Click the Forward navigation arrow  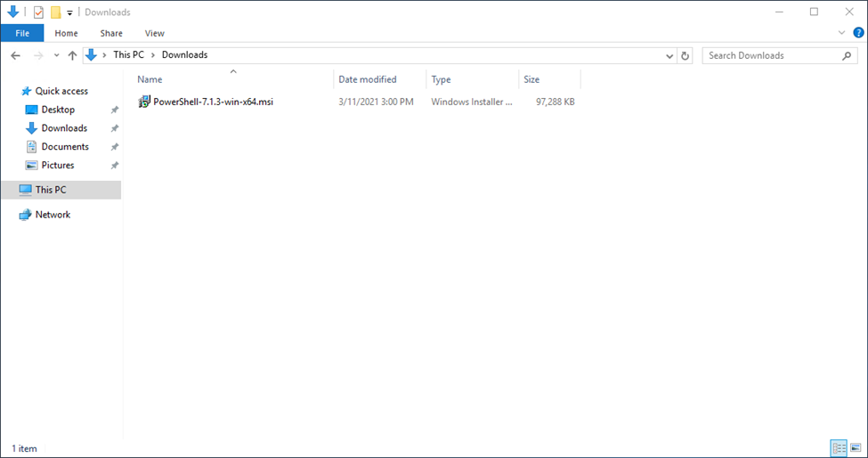[38, 55]
